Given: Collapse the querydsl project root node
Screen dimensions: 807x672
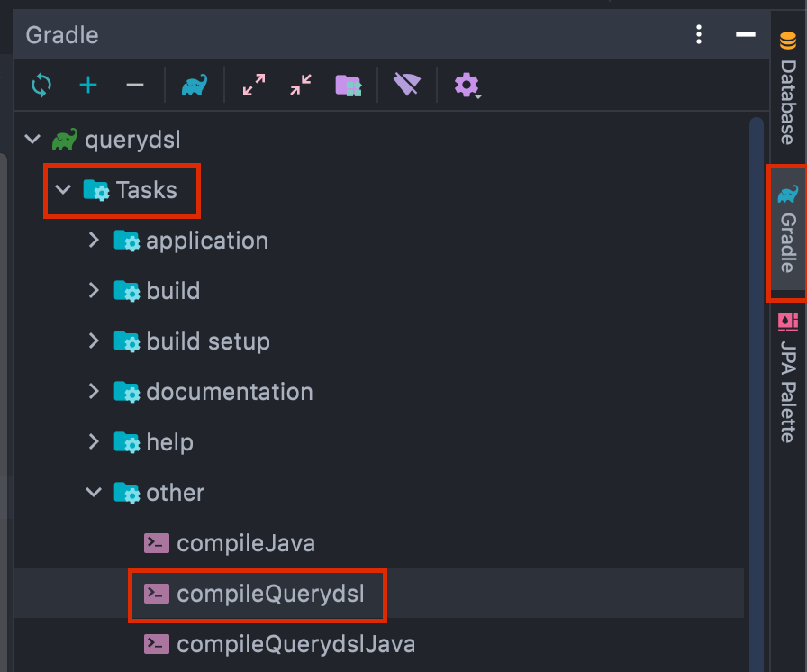Looking at the screenshot, I should (x=32, y=140).
